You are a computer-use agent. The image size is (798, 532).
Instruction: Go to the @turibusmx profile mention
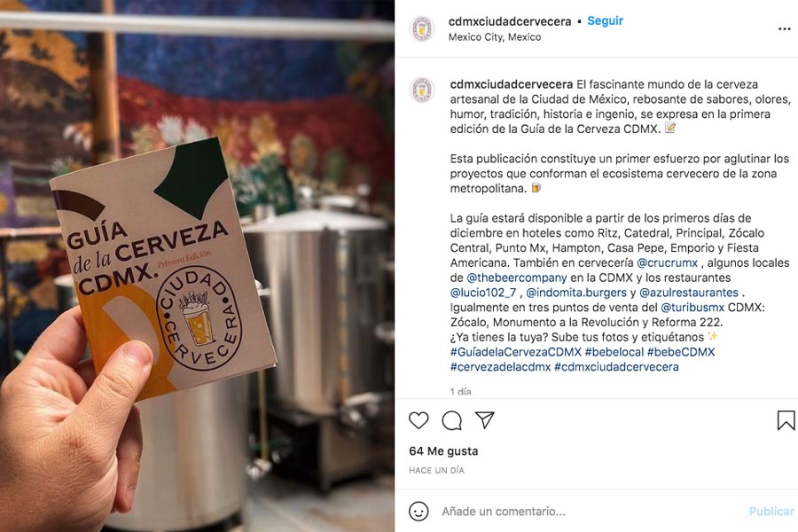click(692, 307)
